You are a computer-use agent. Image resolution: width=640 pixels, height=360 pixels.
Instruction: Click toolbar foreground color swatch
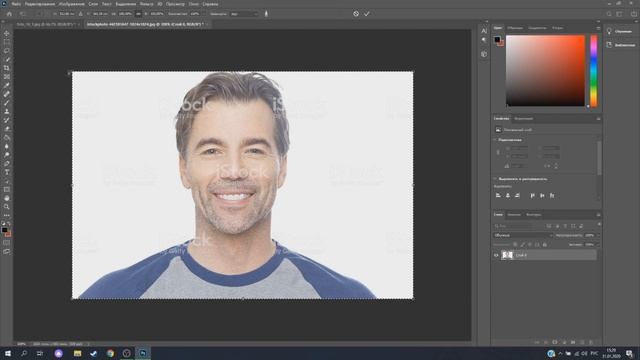(x=4, y=230)
